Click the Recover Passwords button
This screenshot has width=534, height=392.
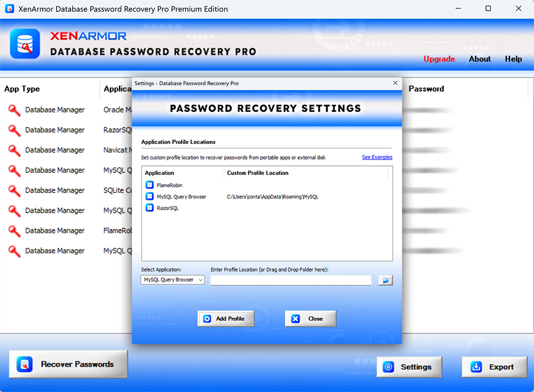pos(68,364)
